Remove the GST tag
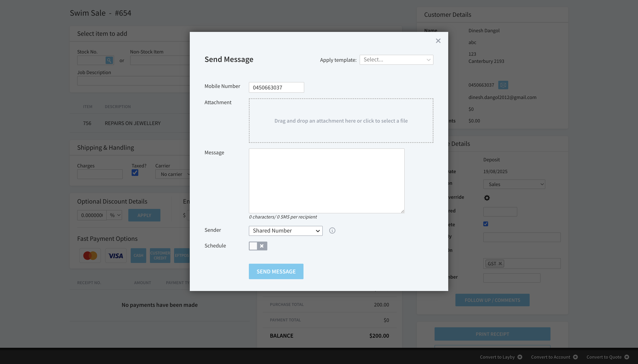The image size is (638, 364). point(500,264)
